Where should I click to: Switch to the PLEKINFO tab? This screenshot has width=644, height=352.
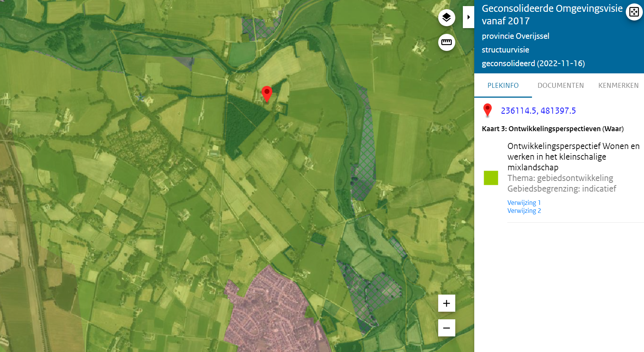pyautogui.click(x=503, y=86)
